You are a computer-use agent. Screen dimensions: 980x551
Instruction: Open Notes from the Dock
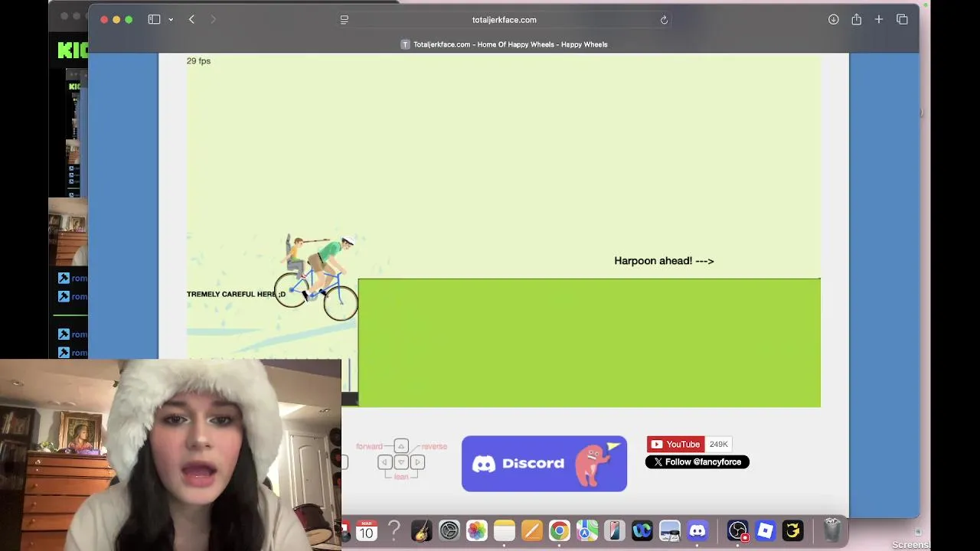coord(504,530)
